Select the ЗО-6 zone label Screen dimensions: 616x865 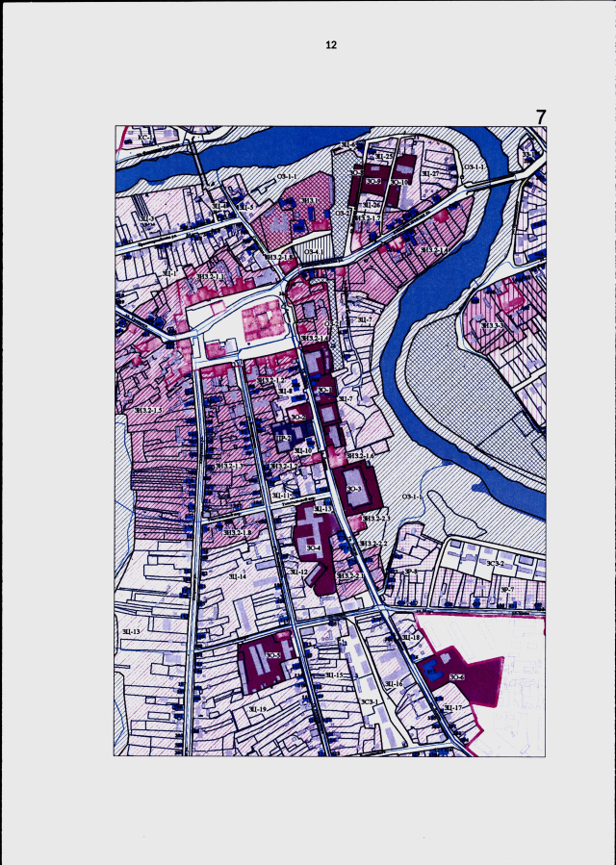pyautogui.click(x=456, y=676)
